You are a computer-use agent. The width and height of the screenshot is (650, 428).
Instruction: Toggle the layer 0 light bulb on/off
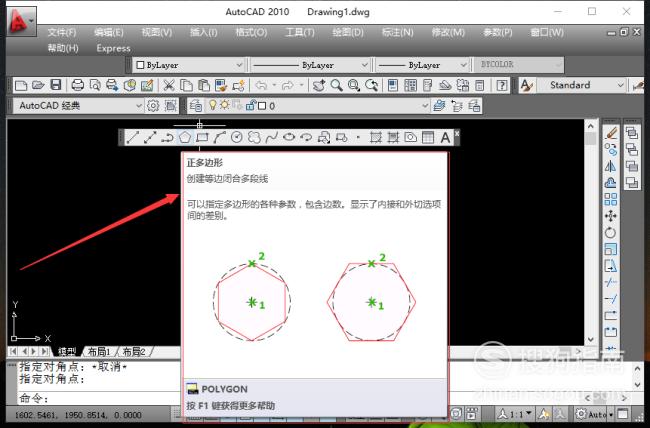(213, 105)
